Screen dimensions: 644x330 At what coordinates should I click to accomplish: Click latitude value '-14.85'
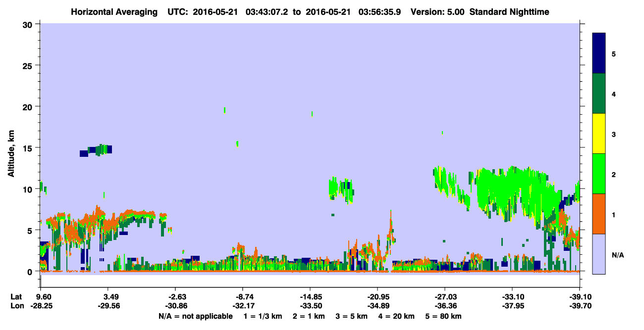[310, 297]
